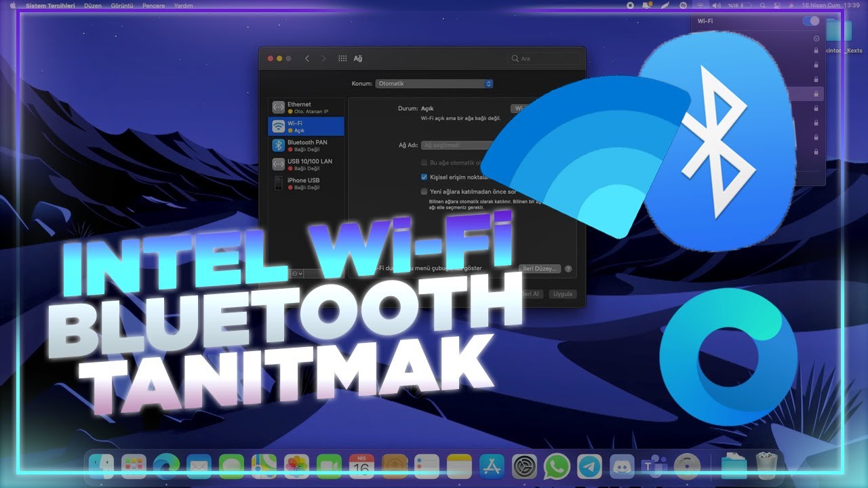The width and height of the screenshot is (868, 488).
Task: Open Notes from the Dock
Action: pyautogui.click(x=459, y=466)
